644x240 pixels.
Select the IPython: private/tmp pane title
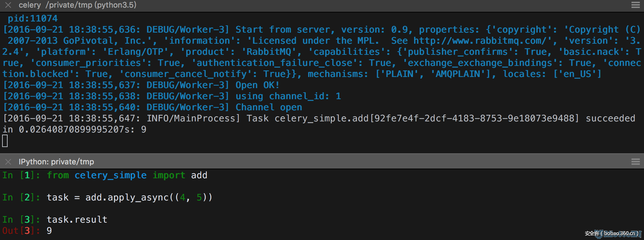tap(56, 162)
